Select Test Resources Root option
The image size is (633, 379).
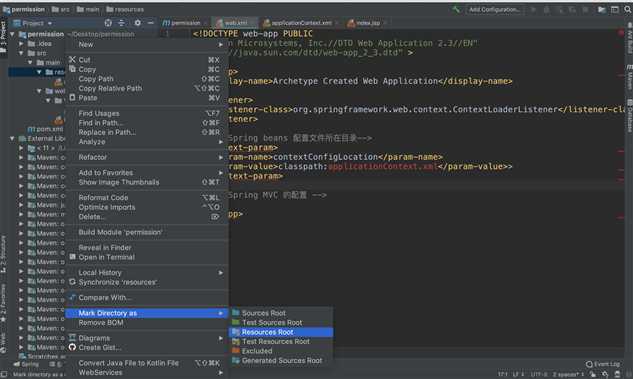[x=281, y=341]
